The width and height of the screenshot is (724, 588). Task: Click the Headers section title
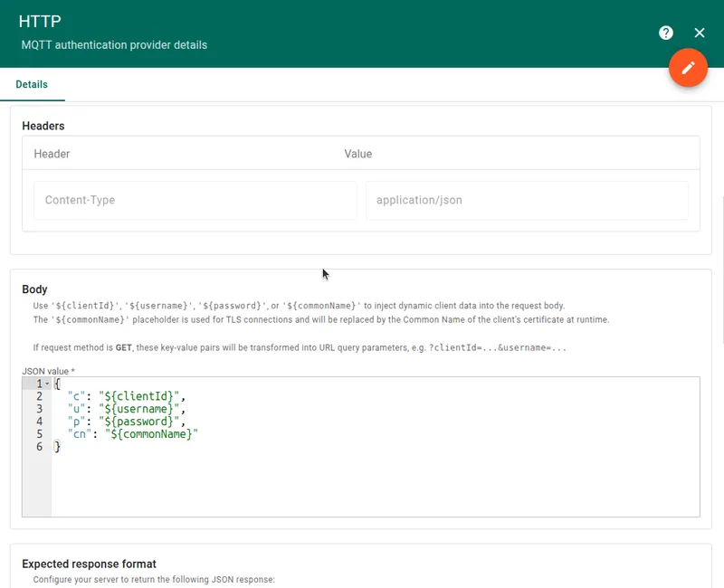tap(43, 126)
